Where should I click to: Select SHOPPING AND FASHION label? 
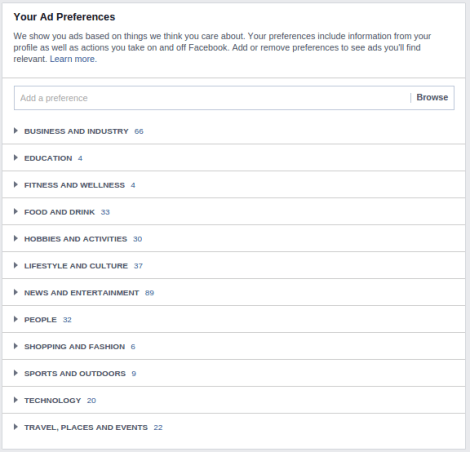tap(75, 347)
